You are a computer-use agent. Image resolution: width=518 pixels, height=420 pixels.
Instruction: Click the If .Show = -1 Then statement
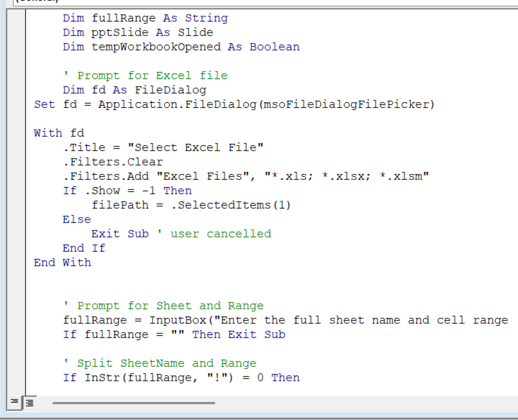tap(126, 191)
